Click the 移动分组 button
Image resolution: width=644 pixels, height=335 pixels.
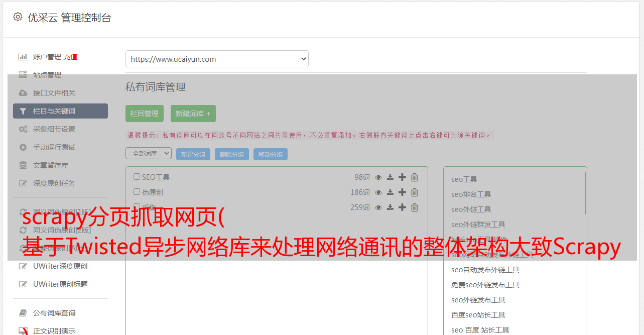[x=271, y=155]
